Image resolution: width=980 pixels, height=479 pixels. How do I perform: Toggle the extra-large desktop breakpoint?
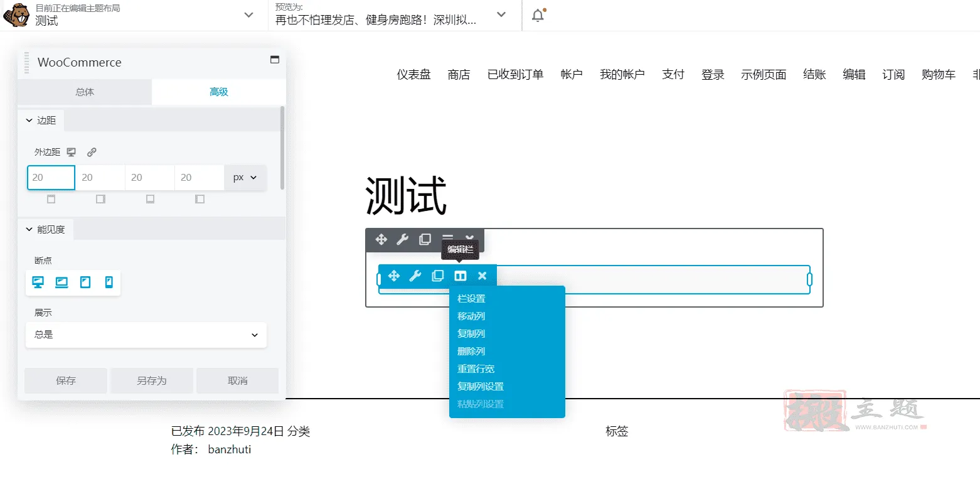[38, 283]
